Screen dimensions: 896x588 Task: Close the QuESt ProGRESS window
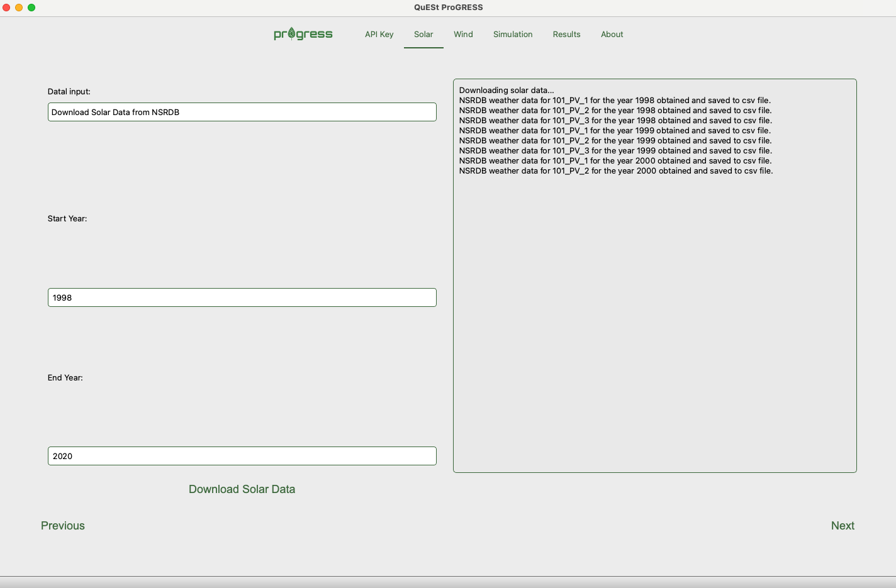6,8
